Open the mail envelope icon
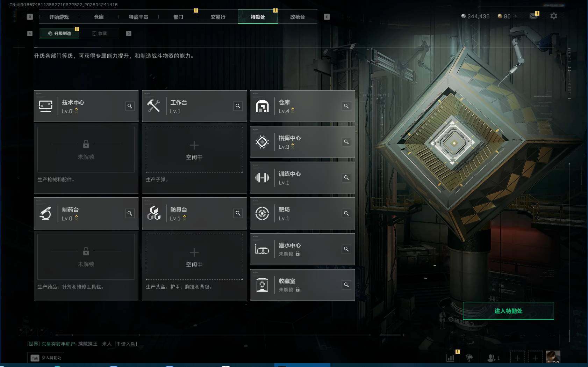Viewport: 588px width, 367px height. (533, 16)
